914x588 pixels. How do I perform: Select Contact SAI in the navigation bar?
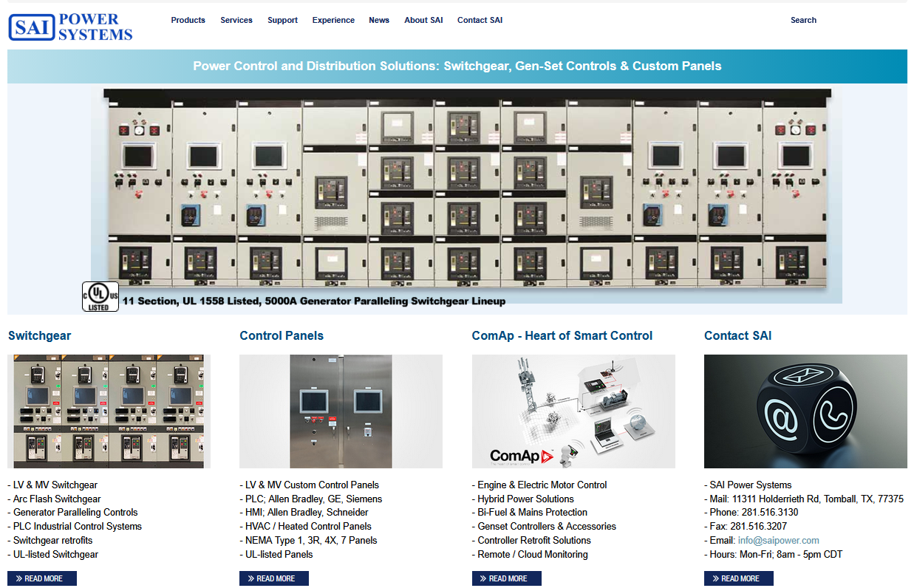tap(480, 20)
